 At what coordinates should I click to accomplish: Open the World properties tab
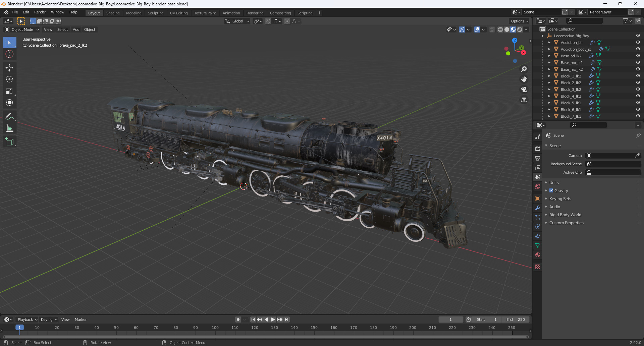click(538, 186)
